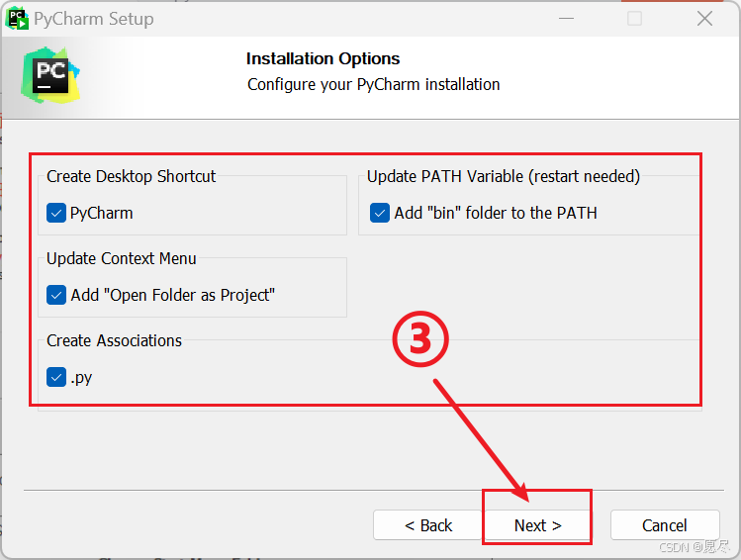741x560 pixels.
Task: Click the "Update Context Menu" group label
Action: click(x=122, y=258)
